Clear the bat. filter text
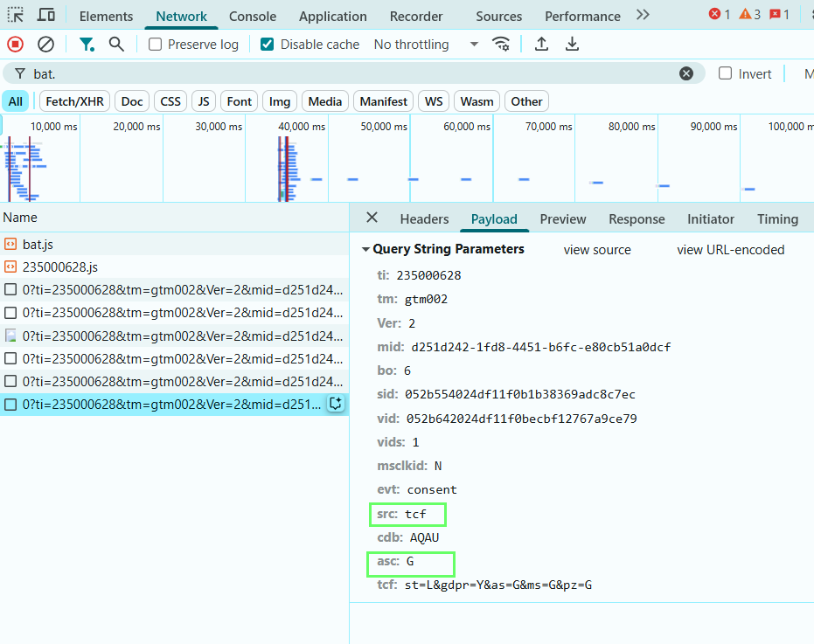814x644 pixels. pyautogui.click(x=685, y=73)
